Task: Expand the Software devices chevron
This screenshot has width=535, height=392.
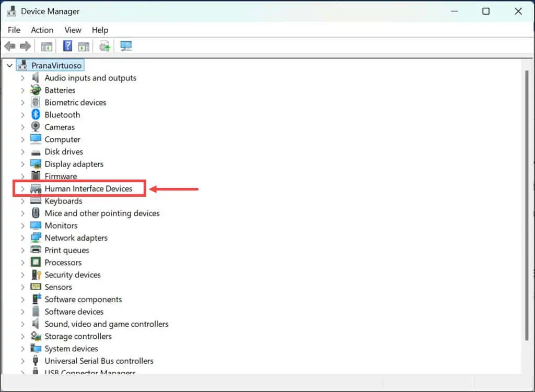Action: (x=22, y=312)
